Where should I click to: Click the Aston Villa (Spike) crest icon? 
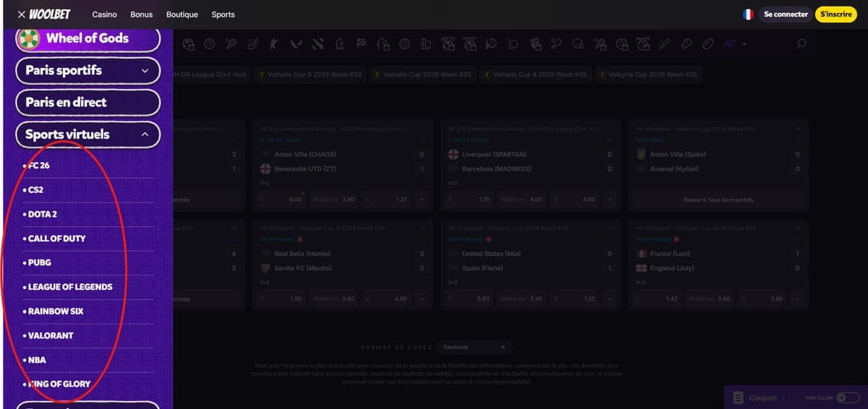641,155
